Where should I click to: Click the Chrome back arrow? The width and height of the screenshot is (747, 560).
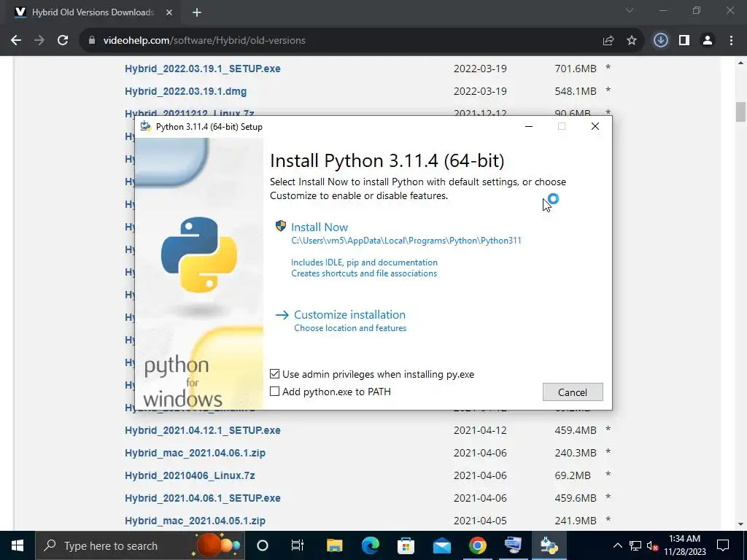point(16,41)
